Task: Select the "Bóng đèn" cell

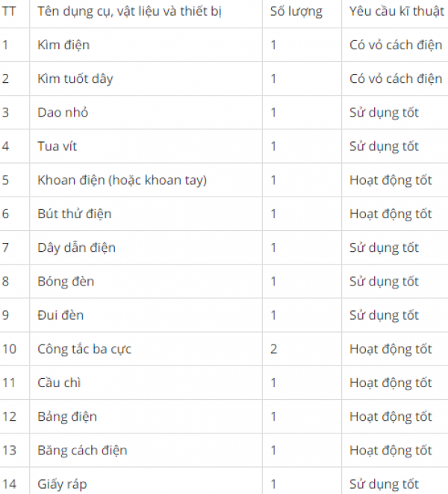Action: pyautogui.click(x=66, y=282)
